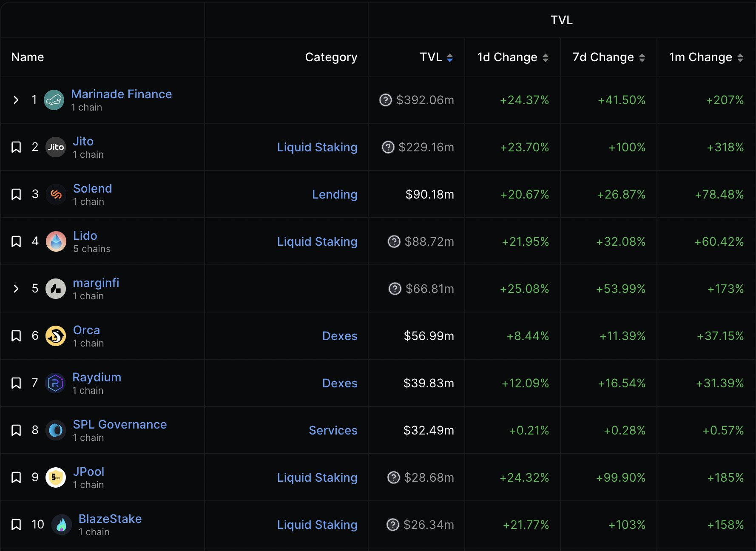Toggle the bookmark for Solend
756x551 pixels.
(x=16, y=194)
